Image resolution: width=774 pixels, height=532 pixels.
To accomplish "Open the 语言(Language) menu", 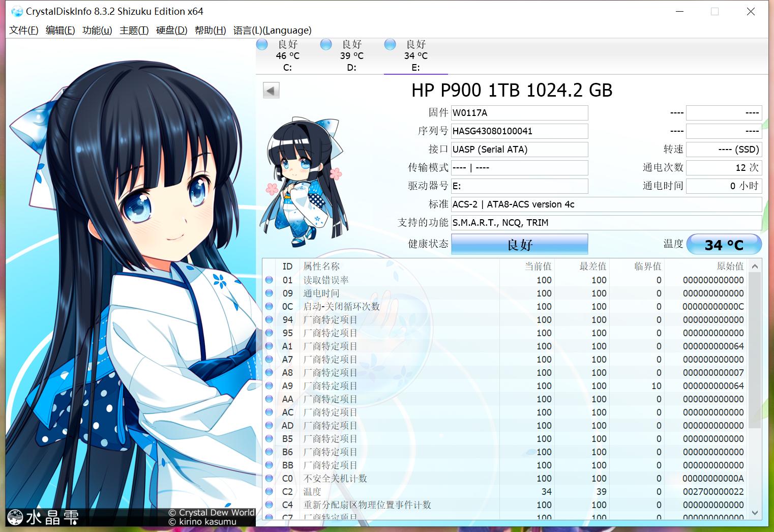I will click(x=272, y=30).
